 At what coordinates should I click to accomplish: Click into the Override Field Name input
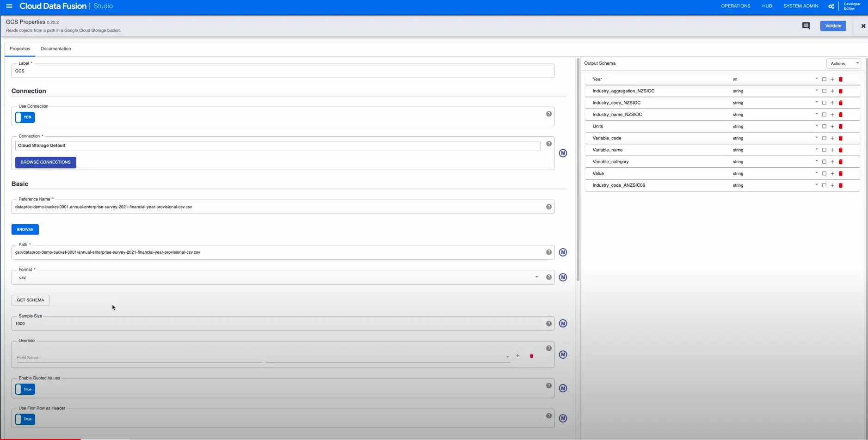[x=139, y=358]
